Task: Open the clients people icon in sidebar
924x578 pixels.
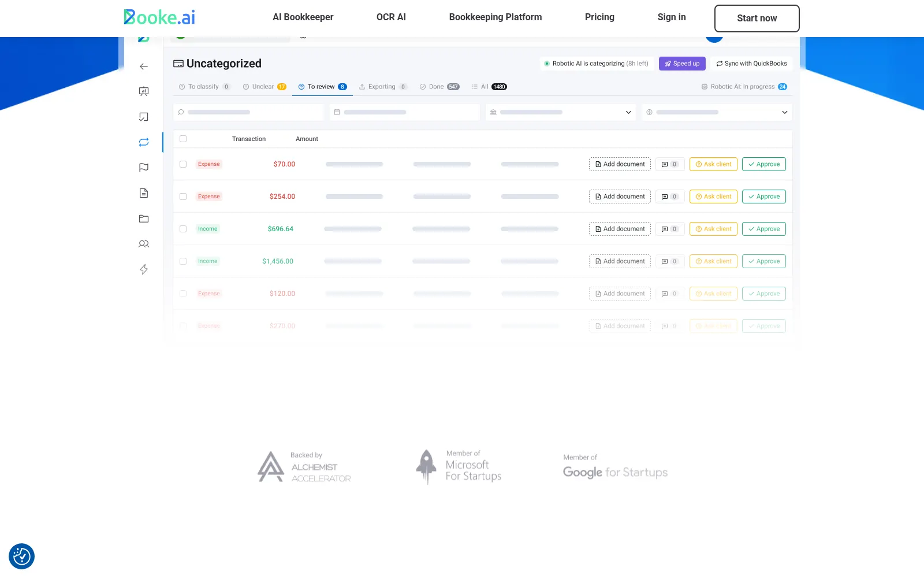Action: coord(144,244)
